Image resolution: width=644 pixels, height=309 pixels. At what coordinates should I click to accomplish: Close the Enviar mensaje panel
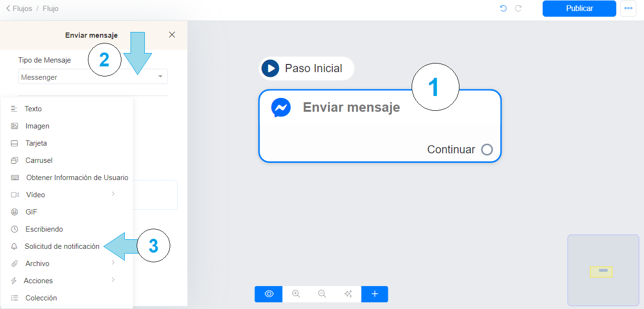(172, 34)
